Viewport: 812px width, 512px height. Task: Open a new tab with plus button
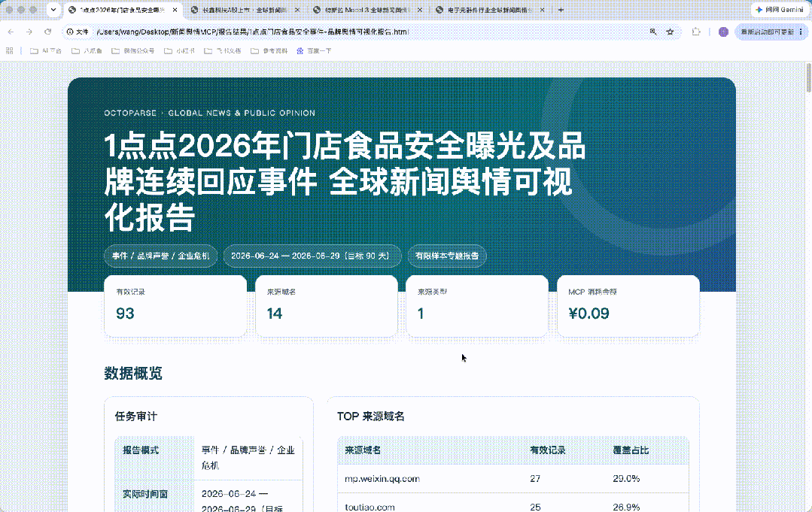(x=561, y=10)
